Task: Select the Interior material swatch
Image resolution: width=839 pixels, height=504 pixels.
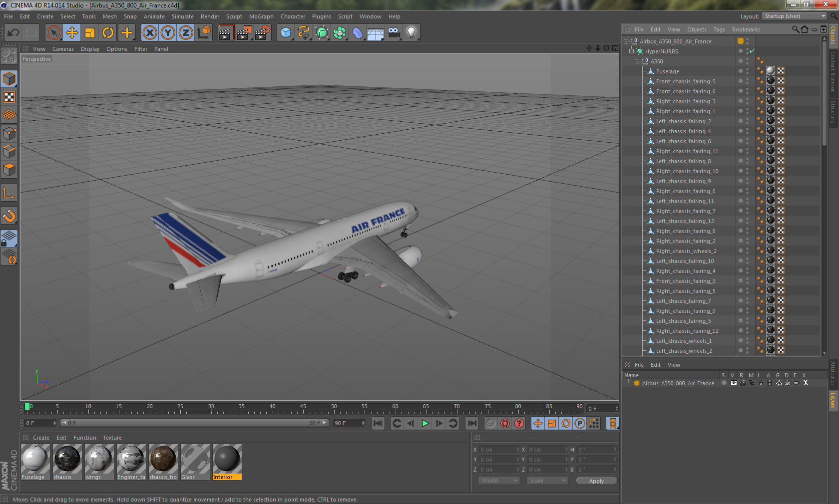Action: point(227,462)
